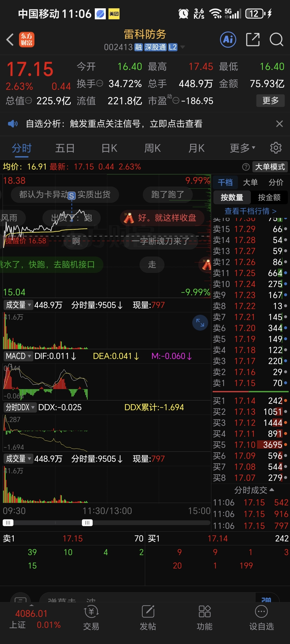Tap the 提醒价 16.58 alert label

tap(26, 241)
